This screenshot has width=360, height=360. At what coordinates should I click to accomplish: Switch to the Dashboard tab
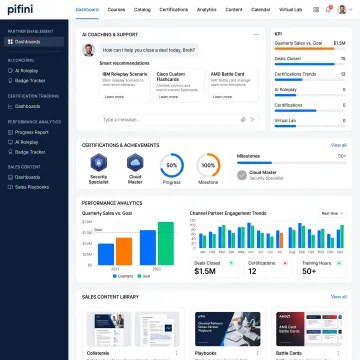(x=87, y=10)
